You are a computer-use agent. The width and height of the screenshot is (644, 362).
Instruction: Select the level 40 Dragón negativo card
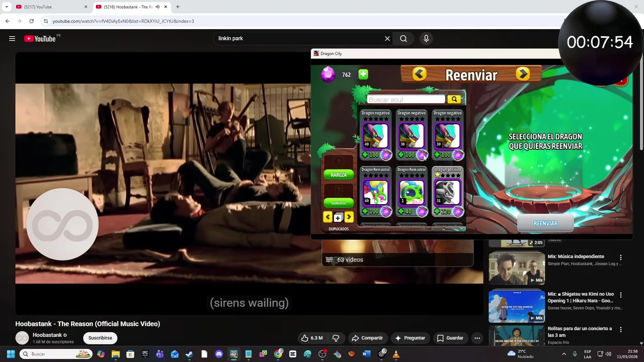pos(375,134)
